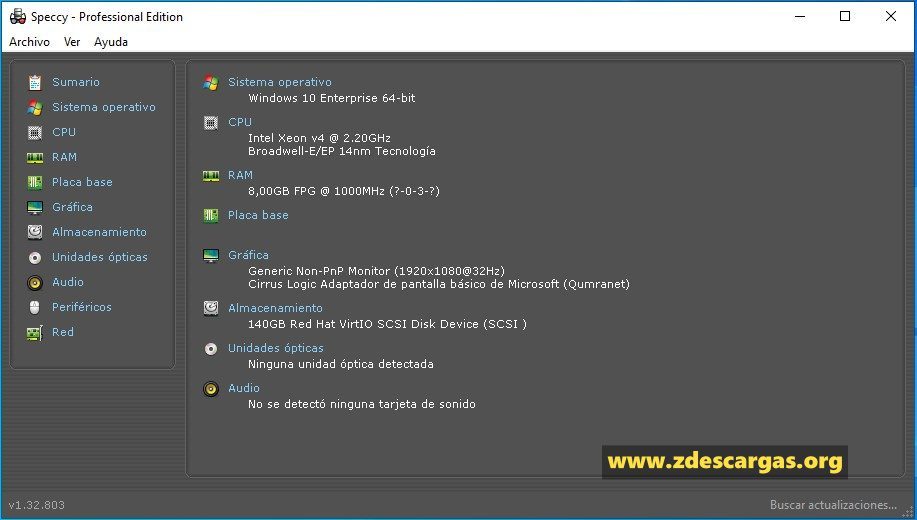Click the Unidades ópticas disc icon in sidebar
This screenshot has height=520, width=917.
coord(35,257)
